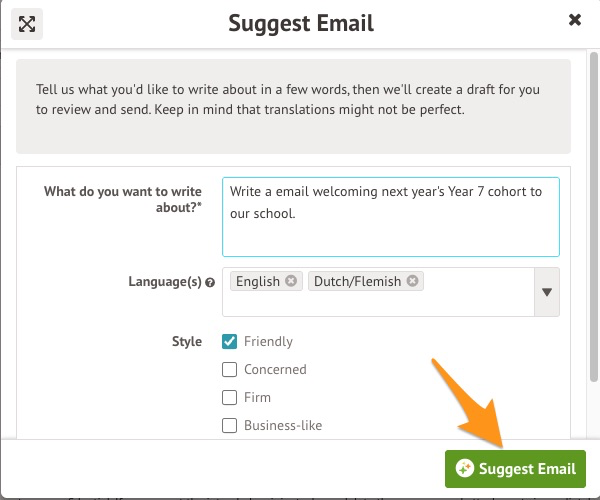Remove the Dutch/Flemish language tag
Viewport: 600px width, 500px height.
pyautogui.click(x=412, y=281)
